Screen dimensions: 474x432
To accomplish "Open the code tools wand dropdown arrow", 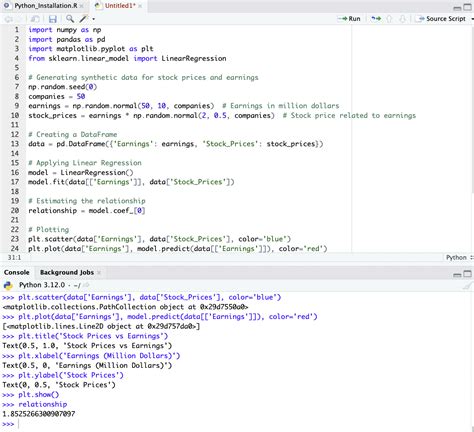I will coord(93,19).
